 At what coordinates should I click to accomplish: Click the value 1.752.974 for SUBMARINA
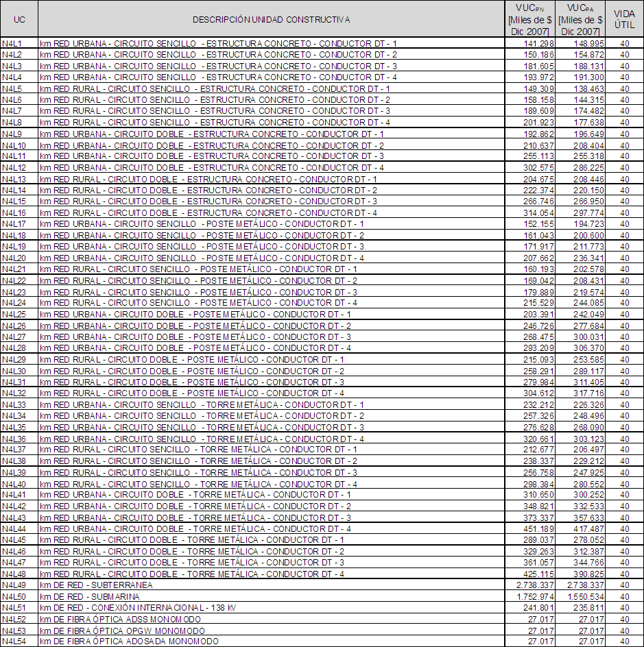pyautogui.click(x=535, y=596)
